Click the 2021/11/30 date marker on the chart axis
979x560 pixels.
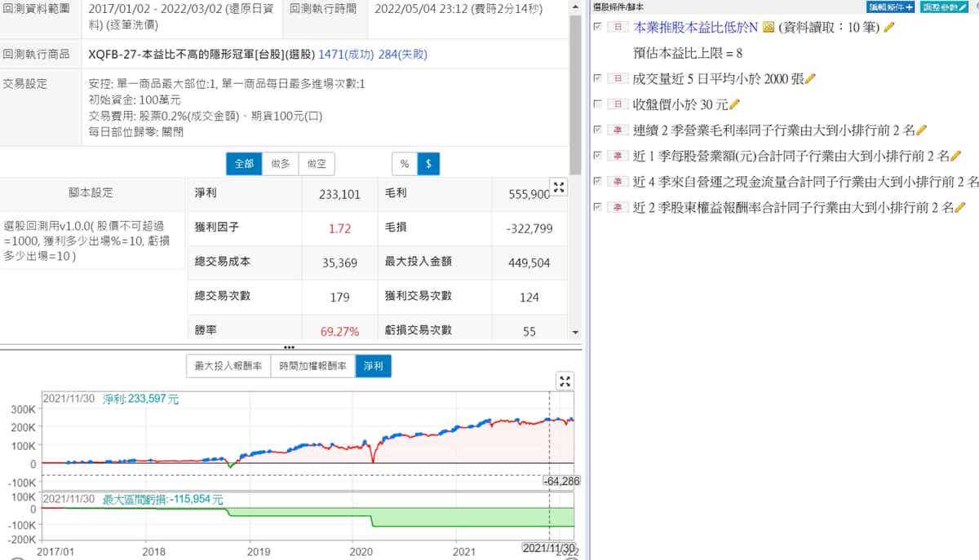548,549
